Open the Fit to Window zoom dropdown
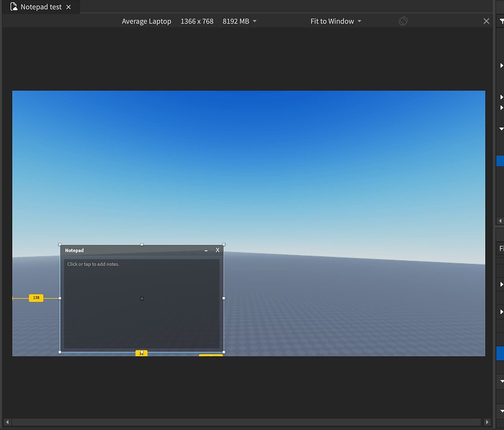The width and height of the screenshot is (504, 430). tap(336, 21)
